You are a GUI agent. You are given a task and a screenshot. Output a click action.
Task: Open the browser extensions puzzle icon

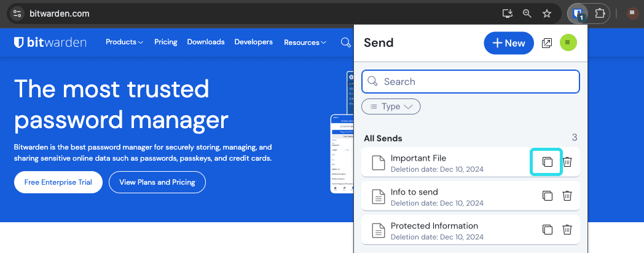pos(600,14)
